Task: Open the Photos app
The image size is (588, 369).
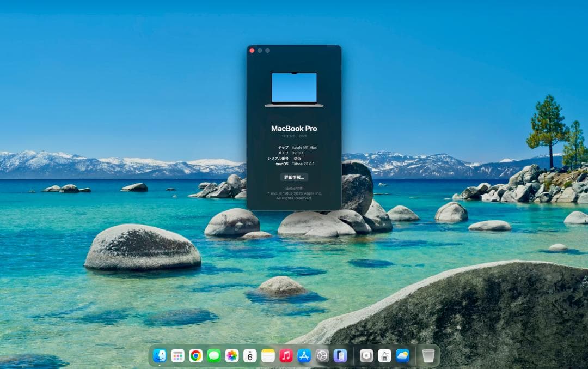Action: click(x=231, y=355)
